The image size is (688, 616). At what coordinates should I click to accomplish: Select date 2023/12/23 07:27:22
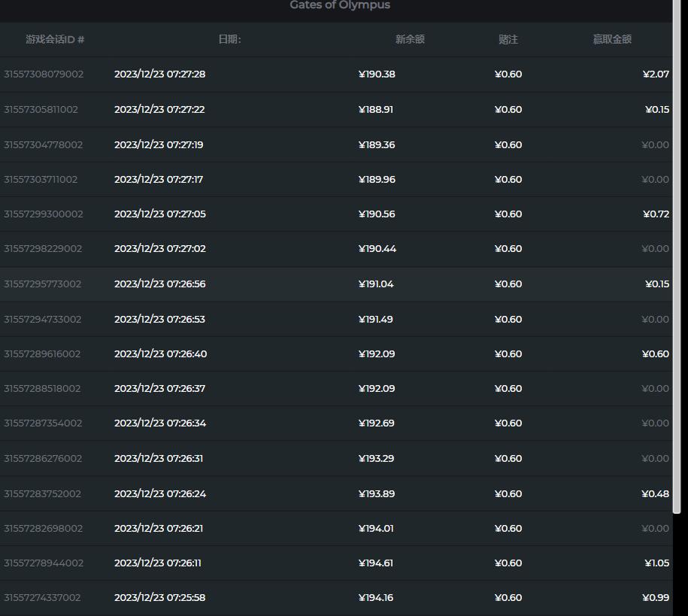[x=159, y=109]
